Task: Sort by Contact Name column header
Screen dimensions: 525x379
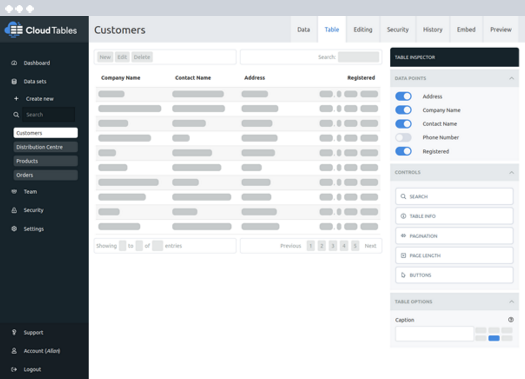Action: [193, 78]
